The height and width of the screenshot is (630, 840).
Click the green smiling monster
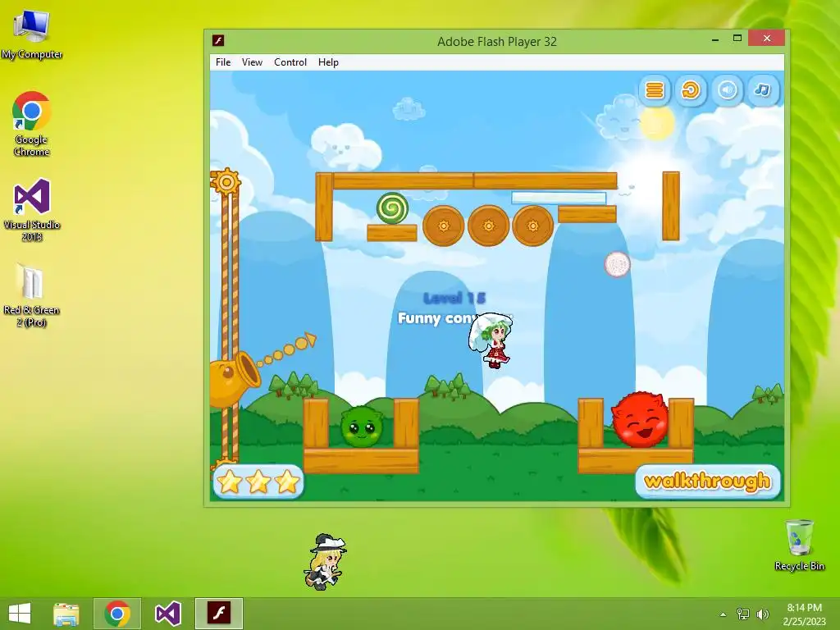[x=362, y=427]
